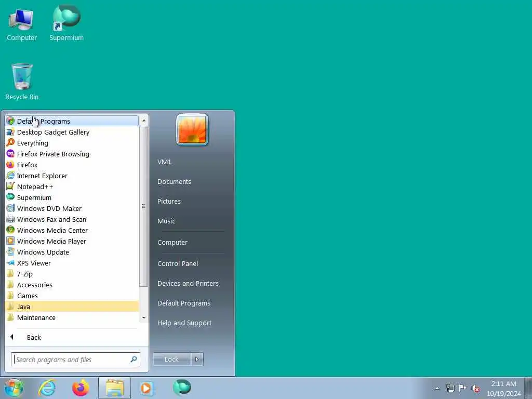Open Windows Update
532x399 pixels.
[72, 252]
